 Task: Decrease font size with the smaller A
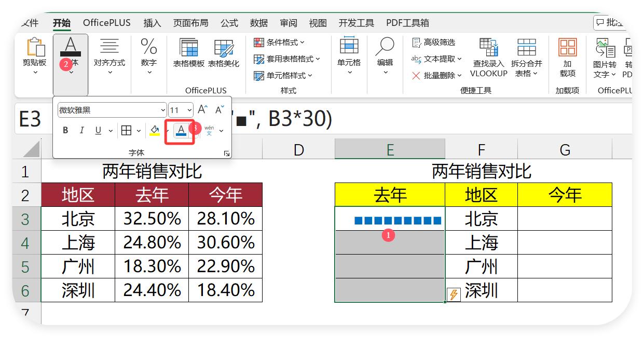tap(220, 110)
